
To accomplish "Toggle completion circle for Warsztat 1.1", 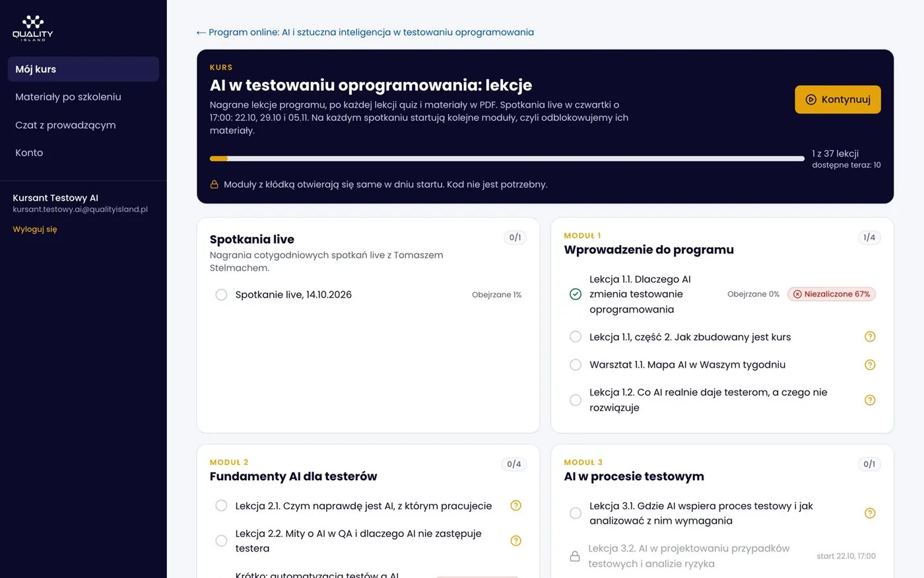I will [x=576, y=365].
